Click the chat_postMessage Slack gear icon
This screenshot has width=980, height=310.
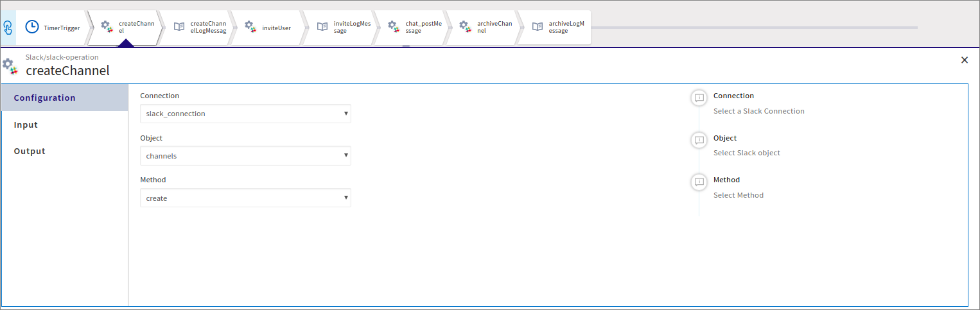pos(394,27)
